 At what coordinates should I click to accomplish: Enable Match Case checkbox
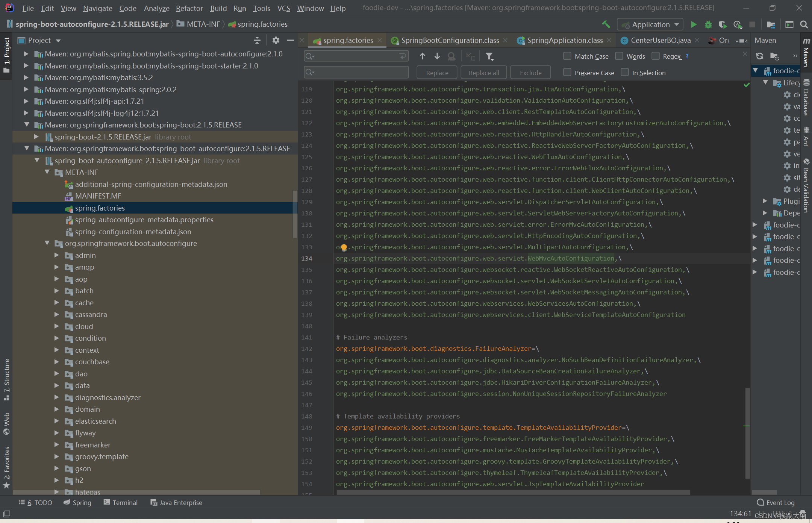[567, 56]
